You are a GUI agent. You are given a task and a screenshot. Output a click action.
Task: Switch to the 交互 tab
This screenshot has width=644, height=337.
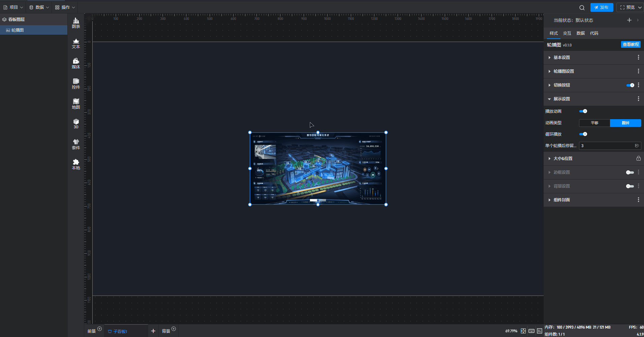coord(567,33)
